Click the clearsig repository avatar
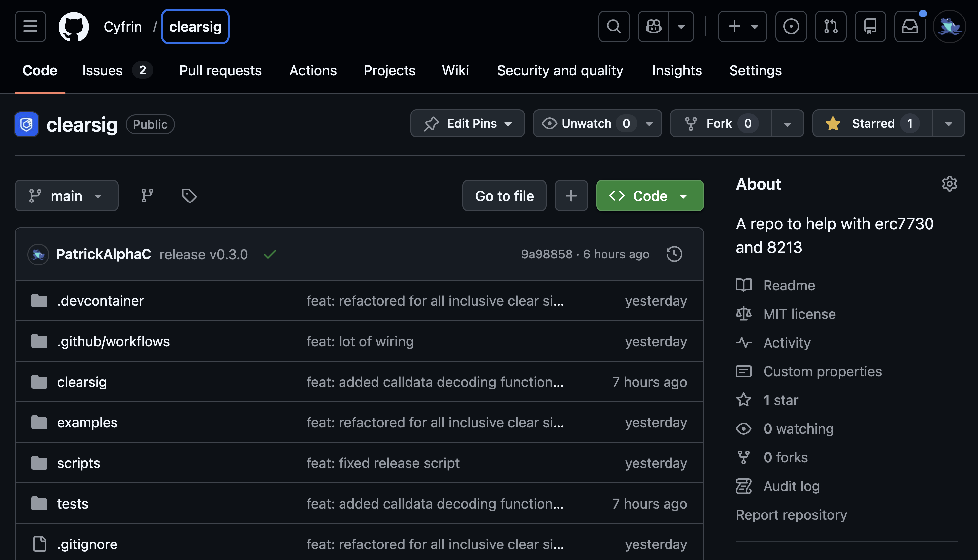The height and width of the screenshot is (560, 978). [x=26, y=124]
